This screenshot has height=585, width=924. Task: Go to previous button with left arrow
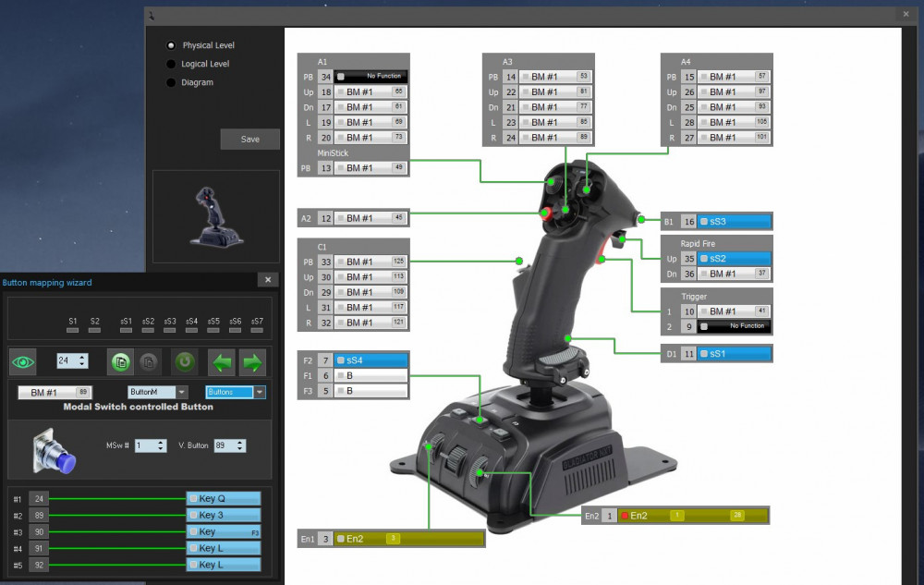click(x=222, y=360)
